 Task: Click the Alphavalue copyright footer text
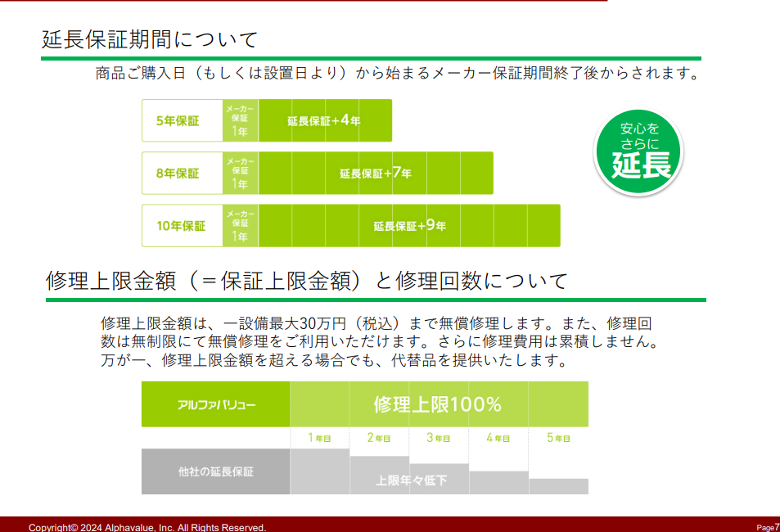pos(147,527)
